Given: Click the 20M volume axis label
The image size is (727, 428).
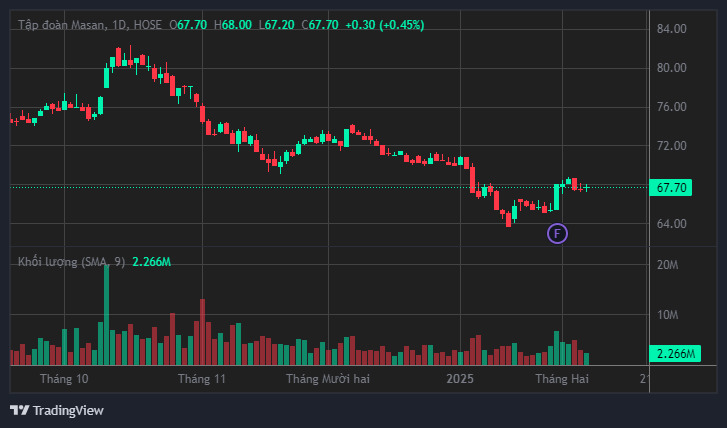Looking at the screenshot, I should 668,265.
